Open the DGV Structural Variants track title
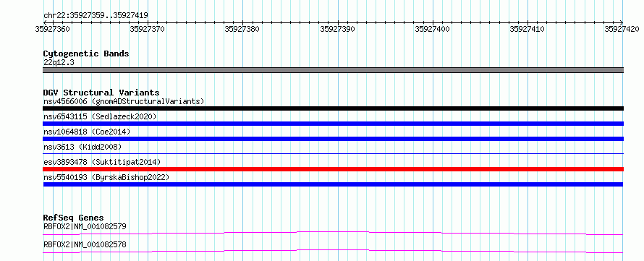 [101, 93]
